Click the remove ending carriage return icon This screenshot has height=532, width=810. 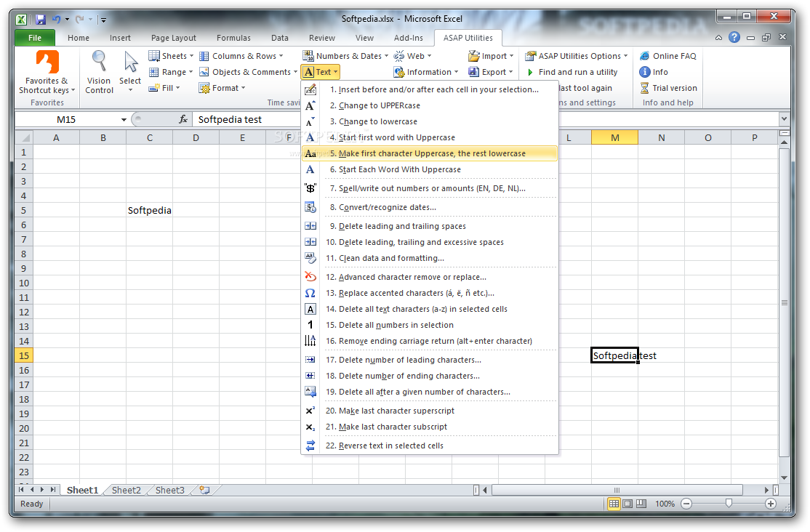tap(310, 340)
